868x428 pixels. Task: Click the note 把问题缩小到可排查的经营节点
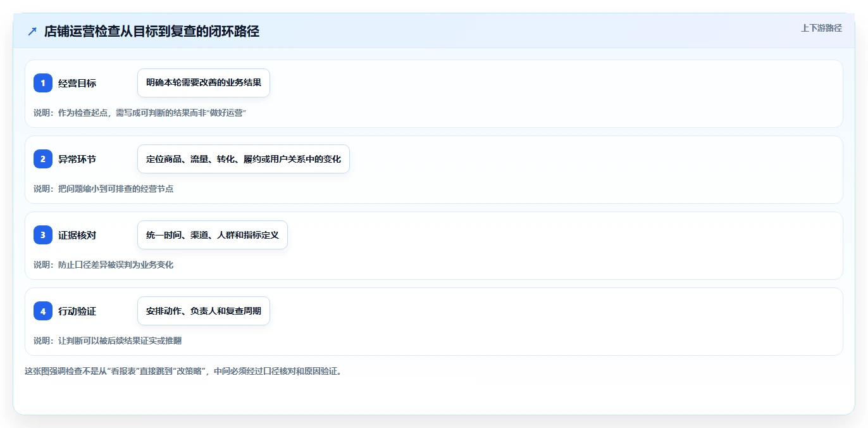[x=104, y=189]
